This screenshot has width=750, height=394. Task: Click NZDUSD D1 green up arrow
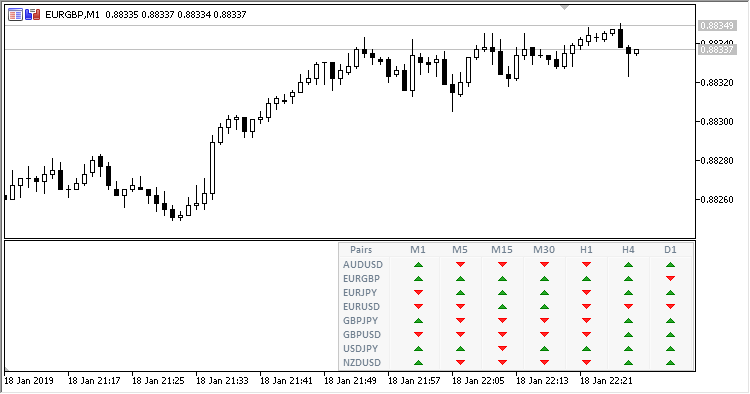coord(671,362)
